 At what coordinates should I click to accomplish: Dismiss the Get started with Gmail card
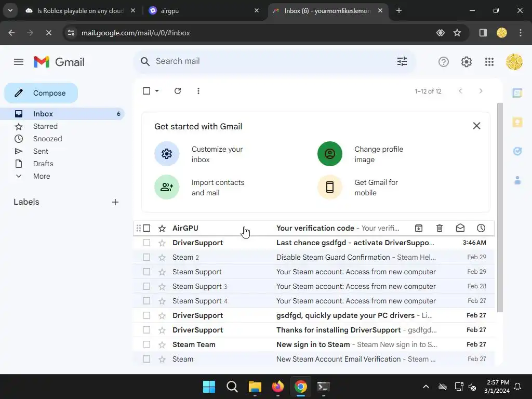click(476, 126)
